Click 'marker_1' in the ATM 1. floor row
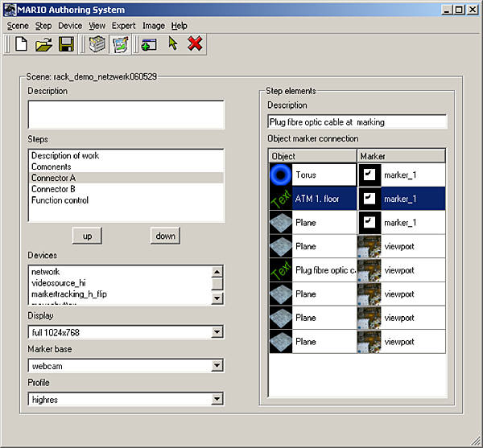This screenshot has height=448, width=483. tap(400, 199)
